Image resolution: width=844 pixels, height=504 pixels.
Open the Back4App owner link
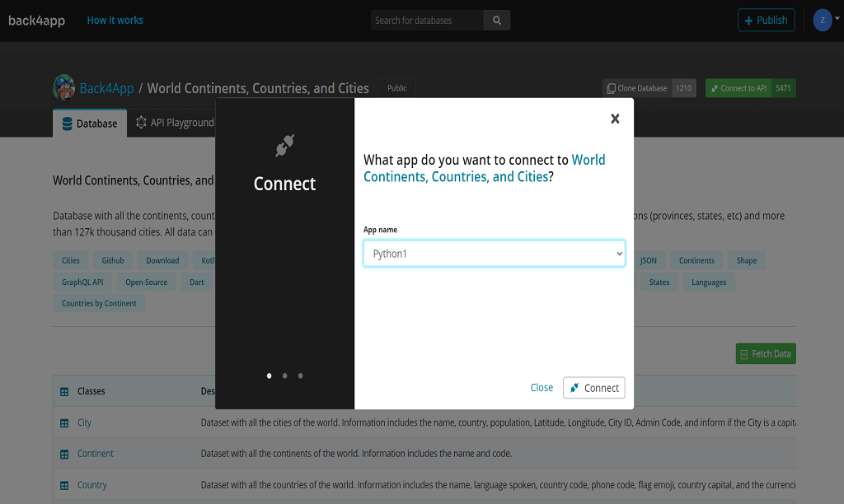click(x=106, y=88)
